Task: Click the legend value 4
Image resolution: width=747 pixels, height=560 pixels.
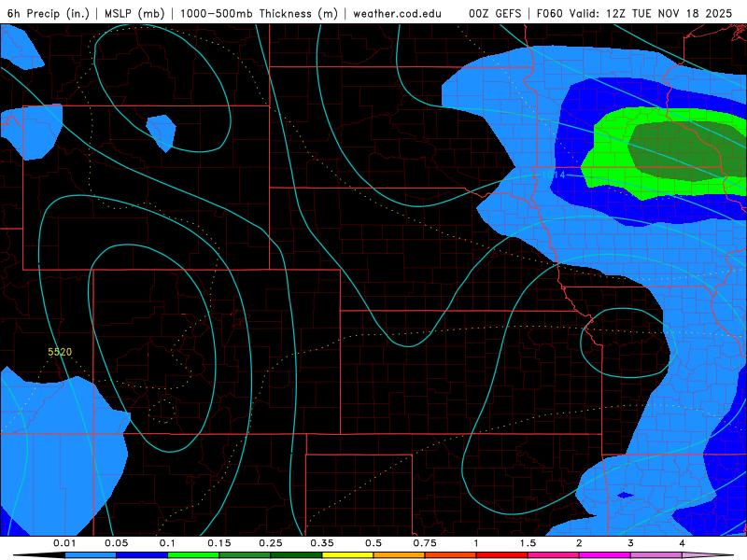Action: (x=683, y=543)
